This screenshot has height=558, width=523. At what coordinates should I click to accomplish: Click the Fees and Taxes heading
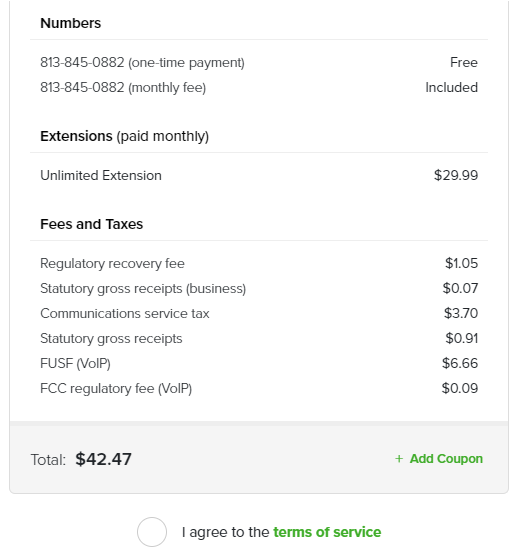pos(91,224)
